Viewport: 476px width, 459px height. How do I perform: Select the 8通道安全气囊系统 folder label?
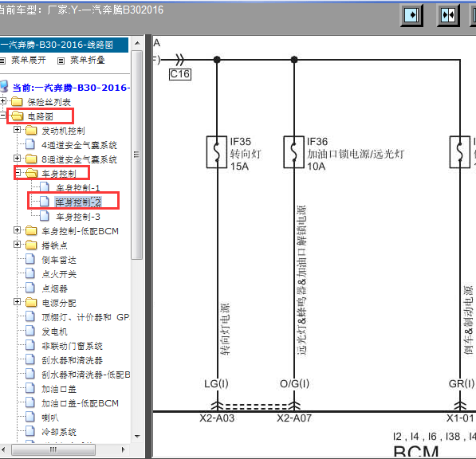tap(79, 159)
